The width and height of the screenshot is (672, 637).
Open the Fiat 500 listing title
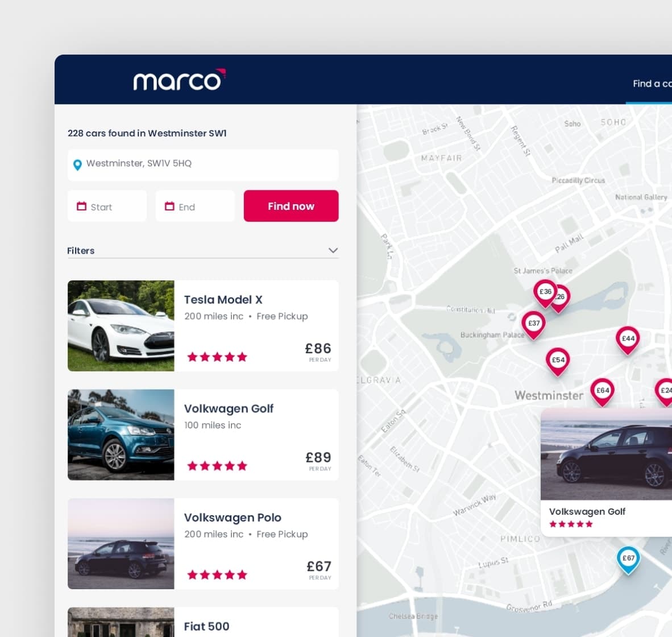206,626
